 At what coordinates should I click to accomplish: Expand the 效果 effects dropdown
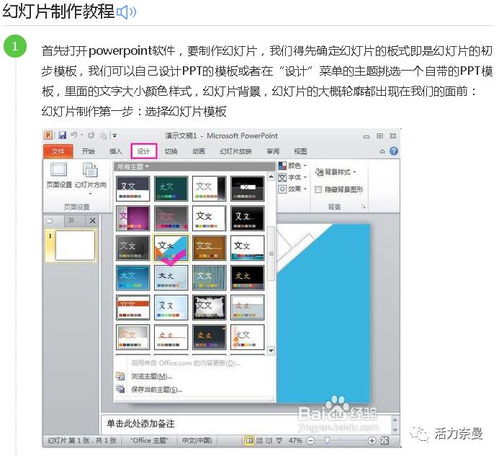(292, 189)
